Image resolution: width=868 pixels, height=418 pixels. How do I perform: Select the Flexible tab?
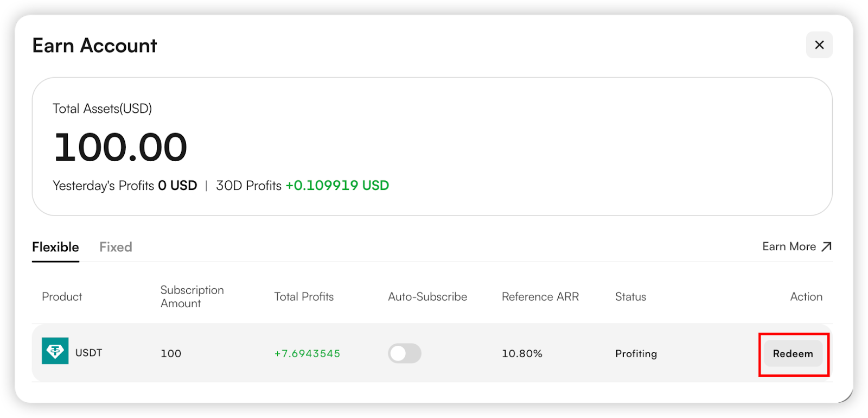(55, 247)
